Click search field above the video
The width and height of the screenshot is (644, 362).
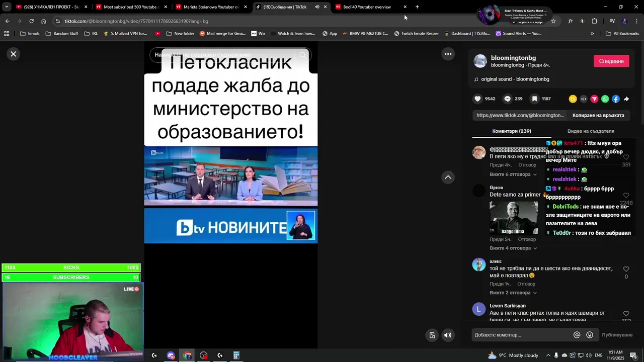click(230, 55)
